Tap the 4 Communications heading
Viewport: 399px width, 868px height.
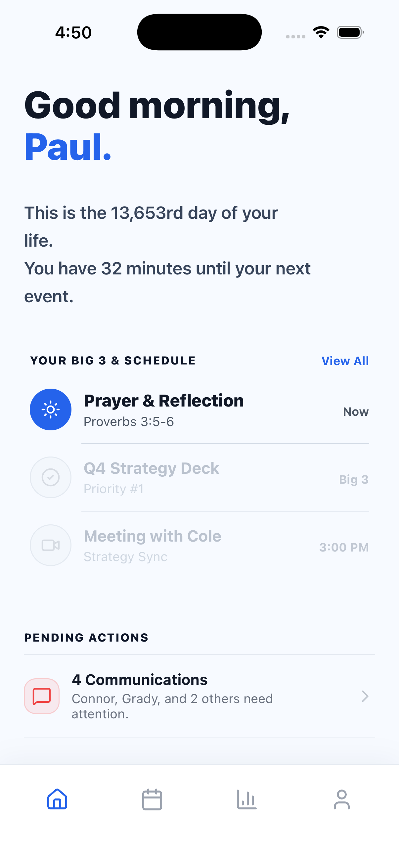coord(140,680)
